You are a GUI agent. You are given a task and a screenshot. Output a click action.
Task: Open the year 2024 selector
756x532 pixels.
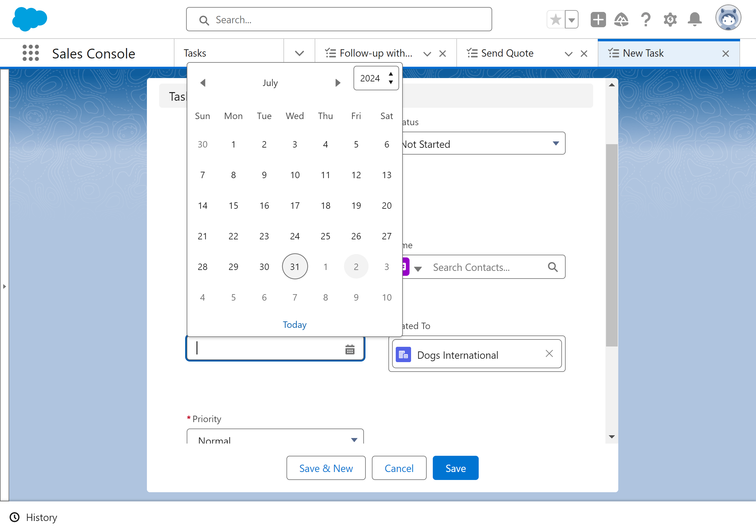[x=376, y=78]
